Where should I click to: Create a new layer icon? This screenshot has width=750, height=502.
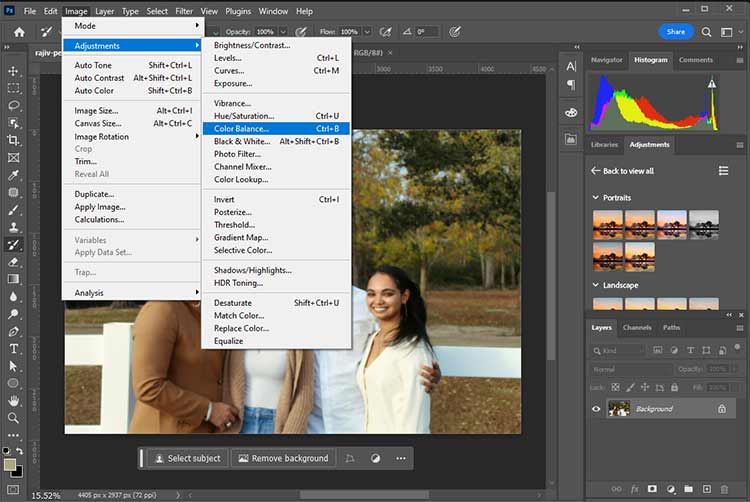[706, 489]
